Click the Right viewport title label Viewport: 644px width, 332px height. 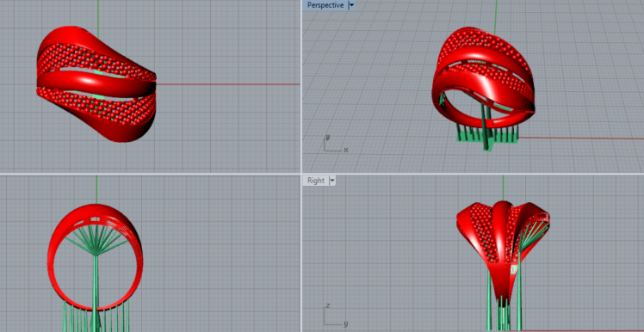tap(316, 181)
